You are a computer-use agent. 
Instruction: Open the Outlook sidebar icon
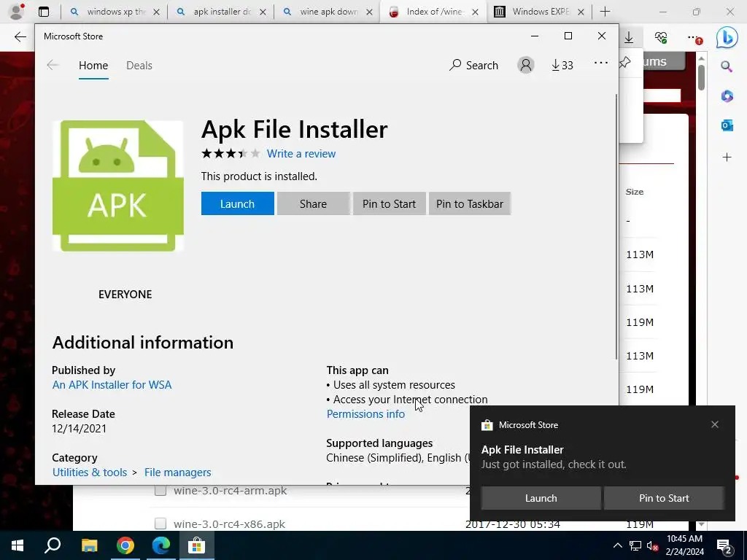tap(727, 125)
